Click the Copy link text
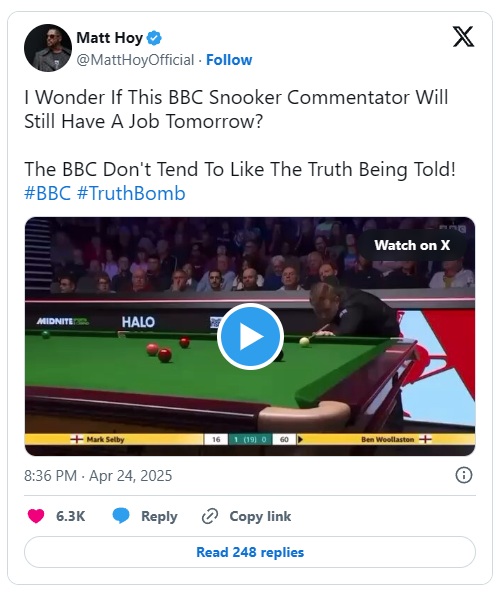This screenshot has height=595, width=502. (x=260, y=516)
